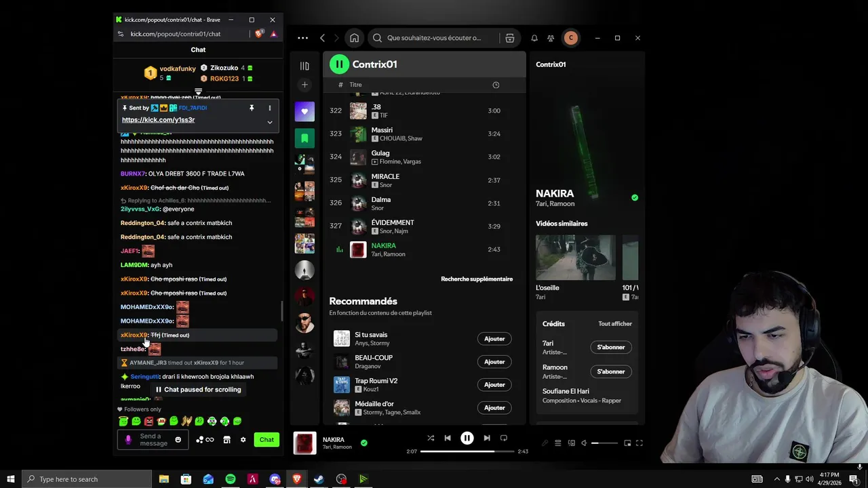Focus the Spotify search field
The width and height of the screenshot is (868, 488).
[x=434, y=38]
